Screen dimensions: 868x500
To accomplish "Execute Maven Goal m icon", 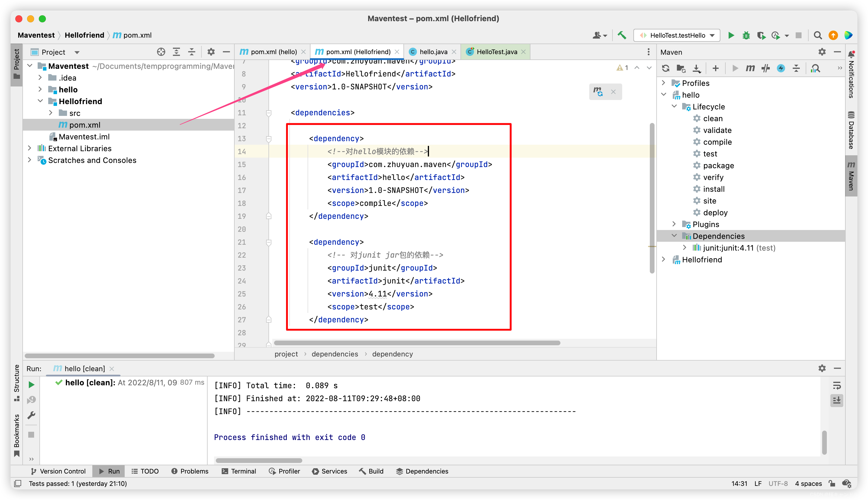I will (750, 68).
